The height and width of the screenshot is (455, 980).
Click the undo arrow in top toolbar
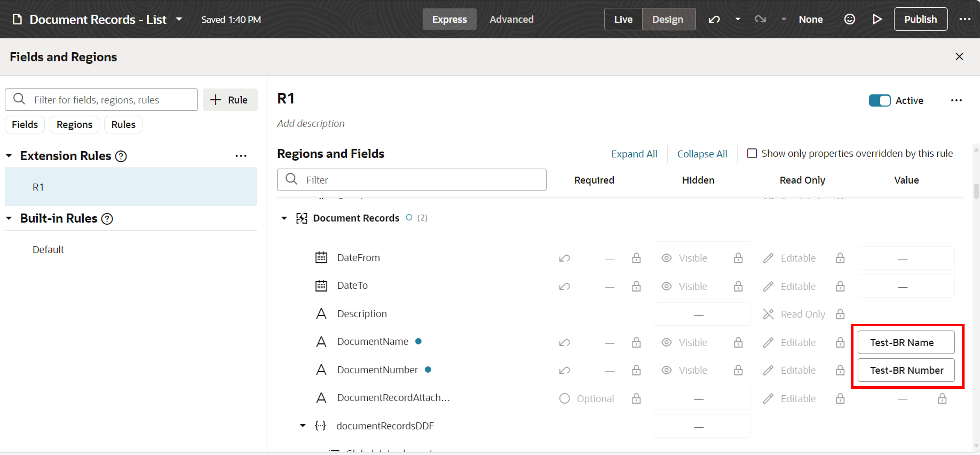coord(714,19)
